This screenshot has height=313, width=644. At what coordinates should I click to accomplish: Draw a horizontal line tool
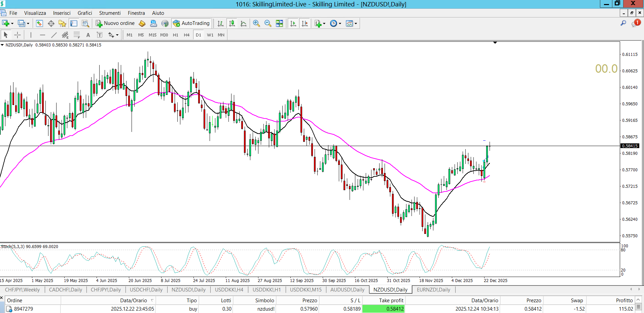coord(42,35)
